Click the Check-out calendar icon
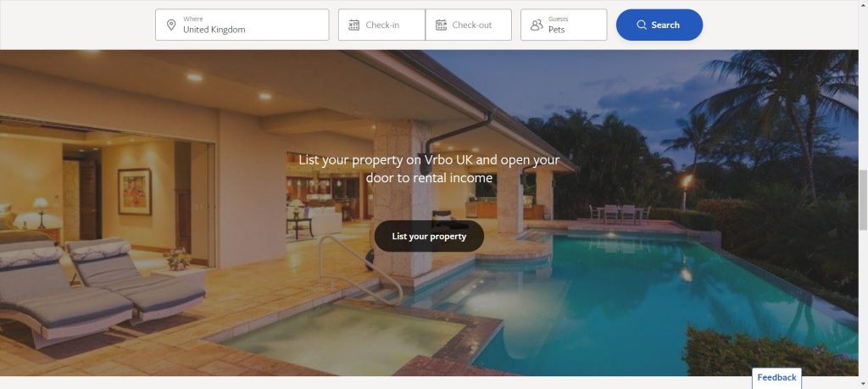The image size is (868, 389). 441,25
